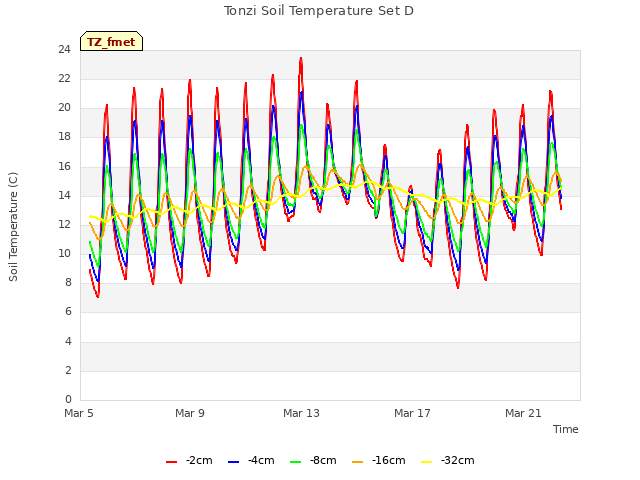
Task: Toggle the -8cm series in legend
Action: [x=313, y=461]
